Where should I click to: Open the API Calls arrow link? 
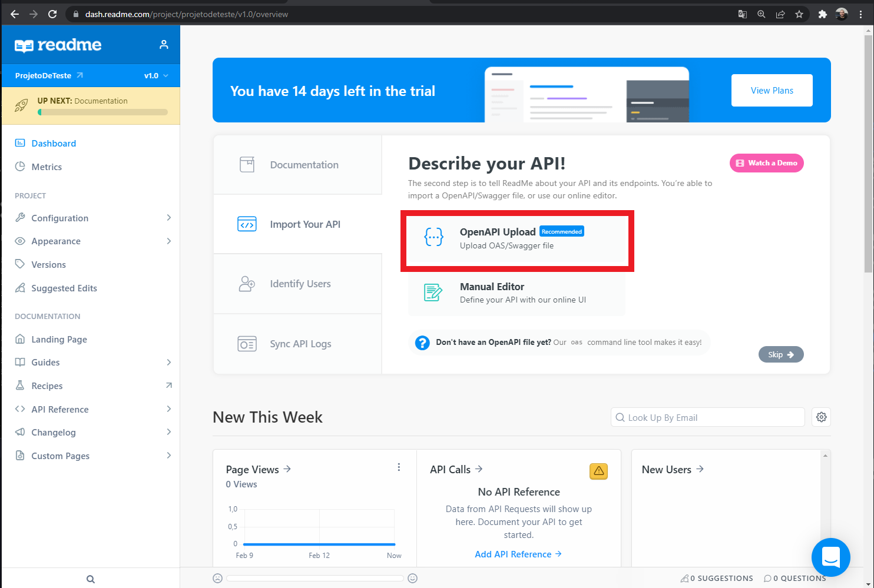coord(479,469)
